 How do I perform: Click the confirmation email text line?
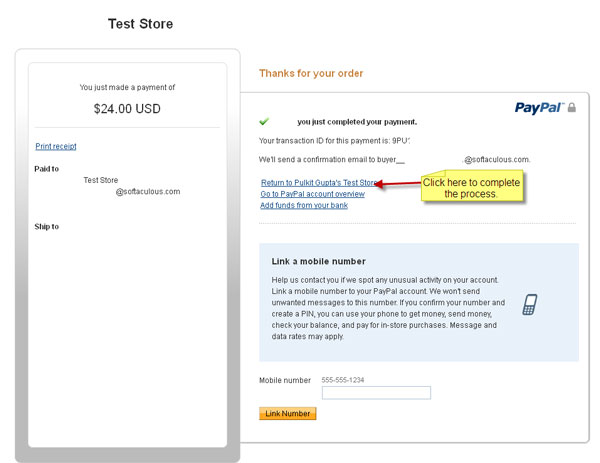point(395,160)
